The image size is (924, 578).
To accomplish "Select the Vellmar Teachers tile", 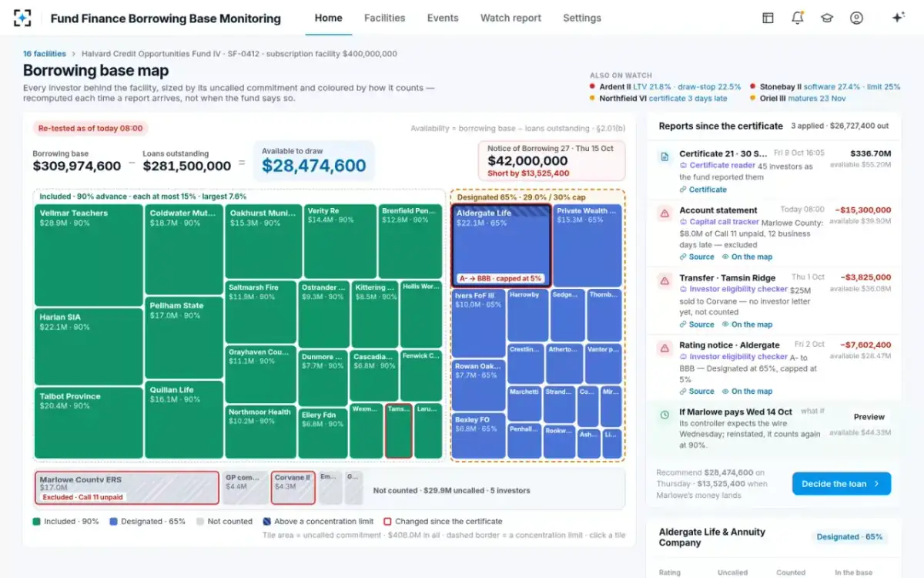I will [89, 254].
